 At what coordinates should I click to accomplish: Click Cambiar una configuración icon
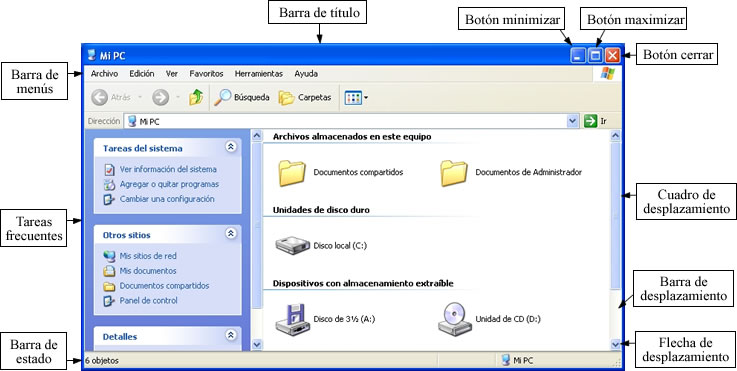[109, 199]
